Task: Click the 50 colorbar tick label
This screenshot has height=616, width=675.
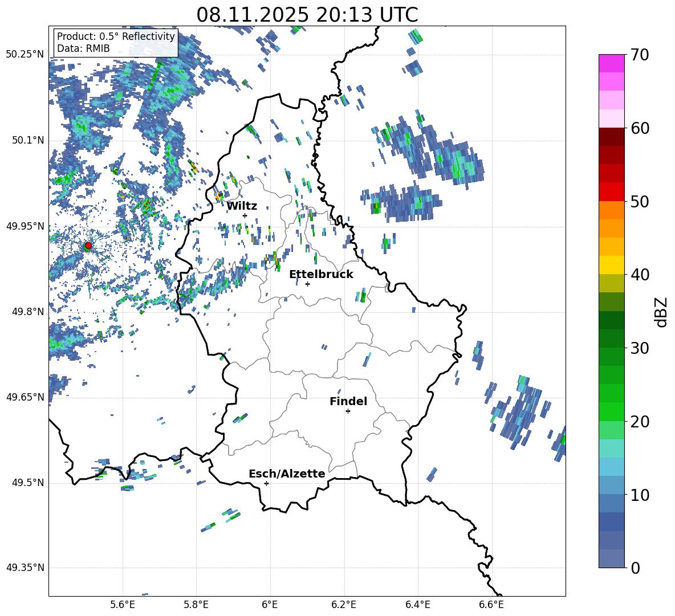Action: pyautogui.click(x=640, y=202)
